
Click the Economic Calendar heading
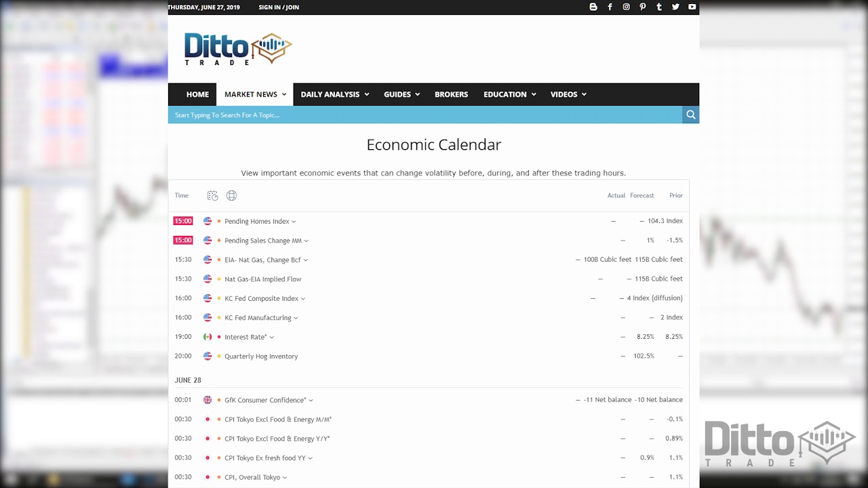(x=434, y=144)
